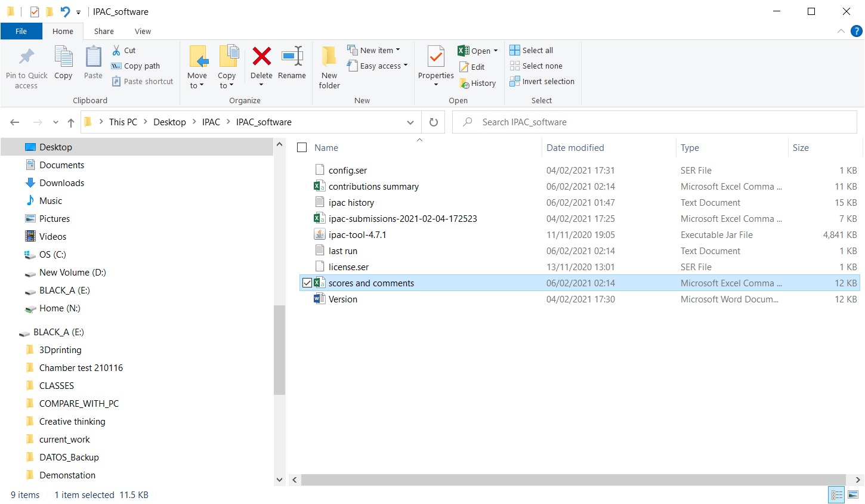Viewport: 865px width, 504px height.
Task: Click the red Delete icon
Action: (x=261, y=57)
